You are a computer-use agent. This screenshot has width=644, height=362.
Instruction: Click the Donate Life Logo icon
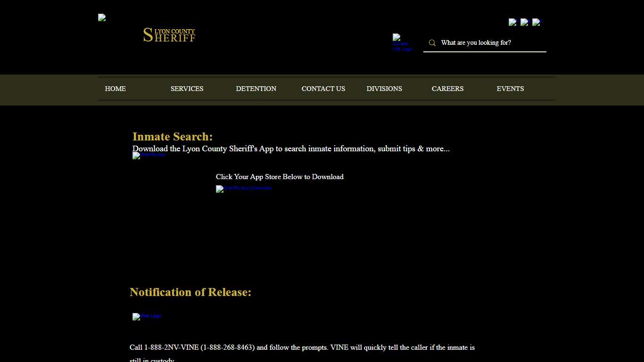pos(402,42)
